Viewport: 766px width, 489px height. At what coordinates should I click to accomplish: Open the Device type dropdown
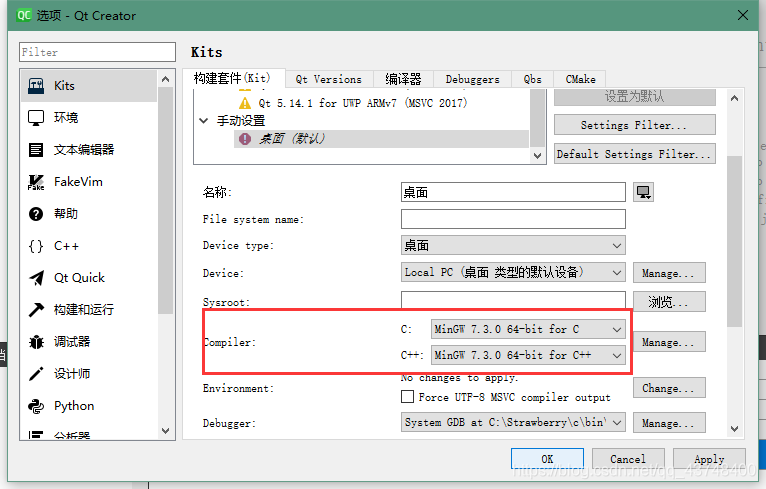pyautogui.click(x=513, y=245)
